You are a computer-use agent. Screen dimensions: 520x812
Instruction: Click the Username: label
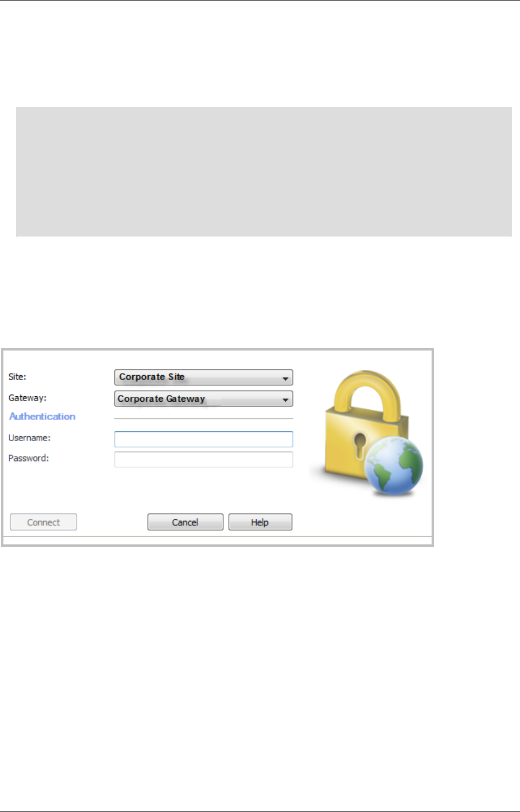[x=30, y=438]
